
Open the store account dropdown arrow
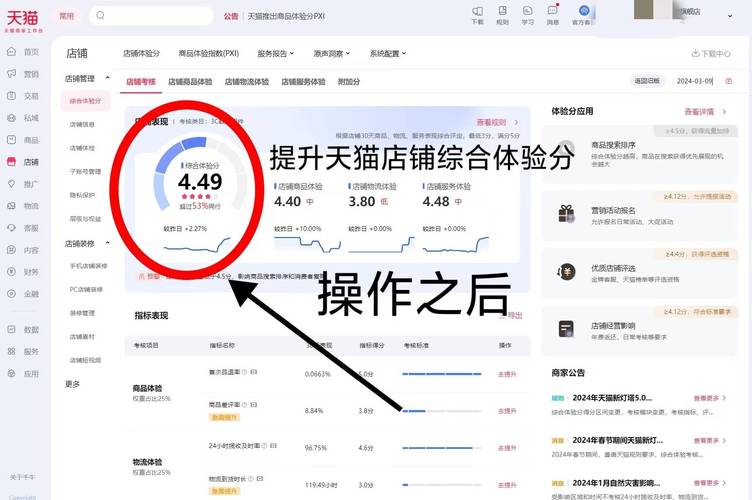click(730, 16)
